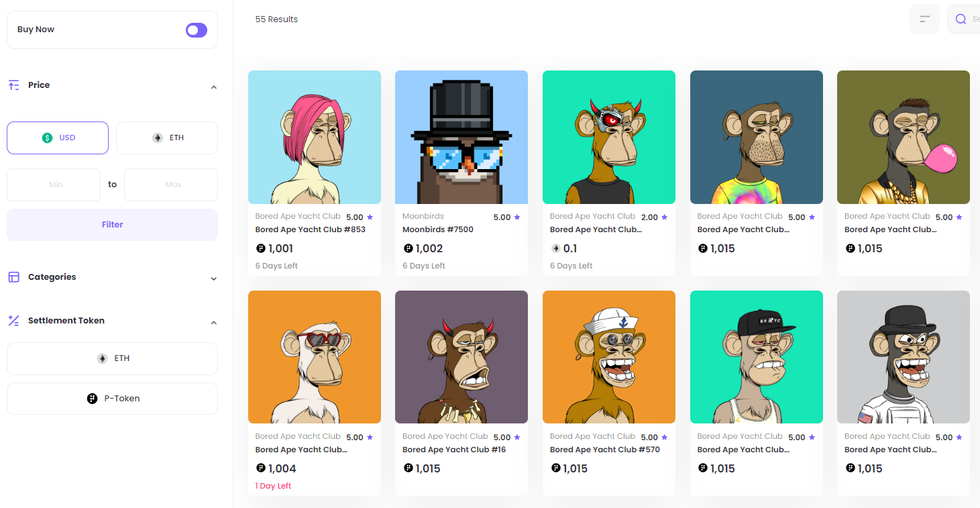
Task: Click the Min price input field
Action: [x=54, y=185]
